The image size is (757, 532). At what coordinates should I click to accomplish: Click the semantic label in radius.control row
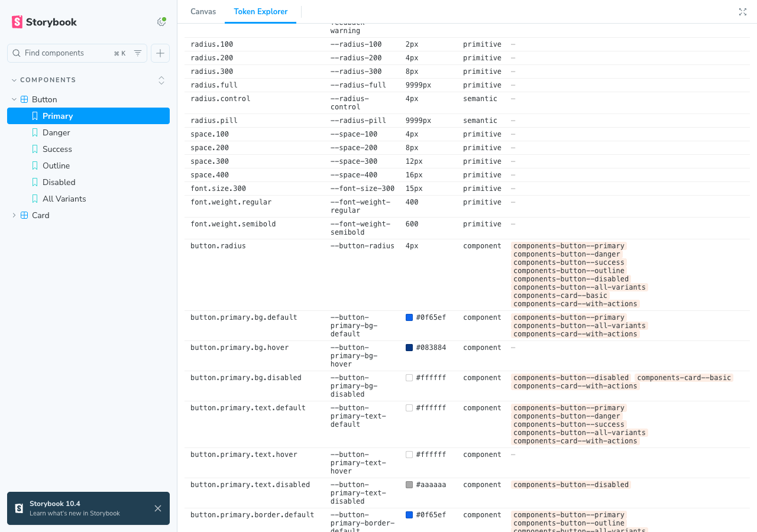tap(480, 99)
